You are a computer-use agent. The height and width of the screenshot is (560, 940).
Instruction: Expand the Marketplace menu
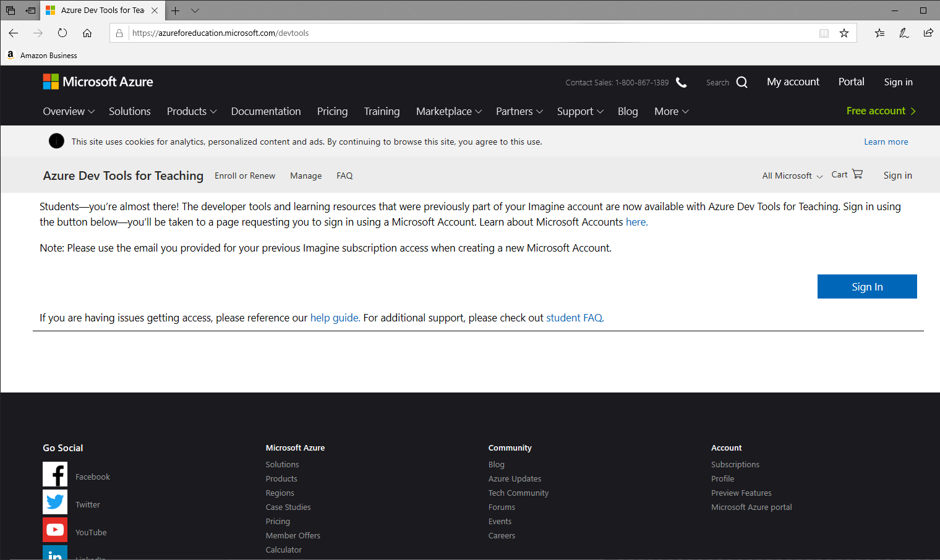(448, 111)
